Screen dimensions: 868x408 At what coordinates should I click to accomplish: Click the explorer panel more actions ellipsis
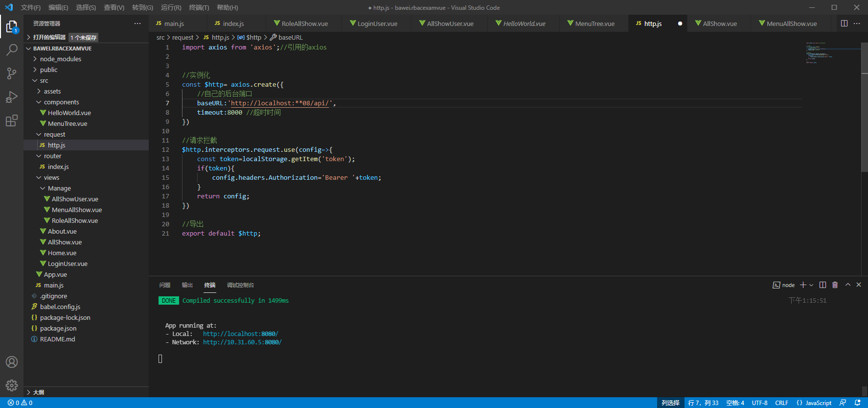coord(137,24)
